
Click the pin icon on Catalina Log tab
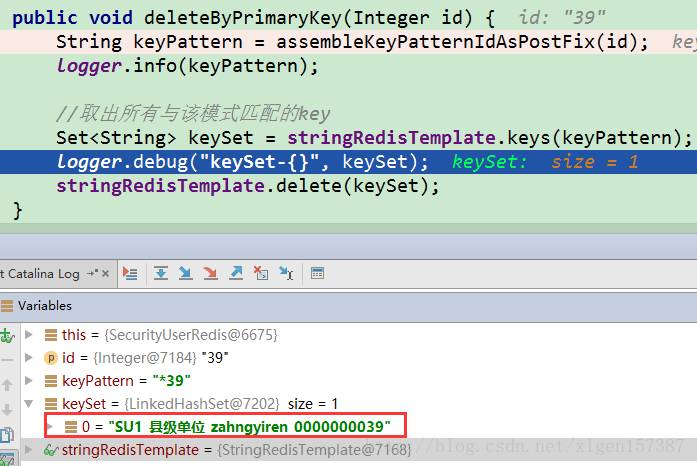92,273
